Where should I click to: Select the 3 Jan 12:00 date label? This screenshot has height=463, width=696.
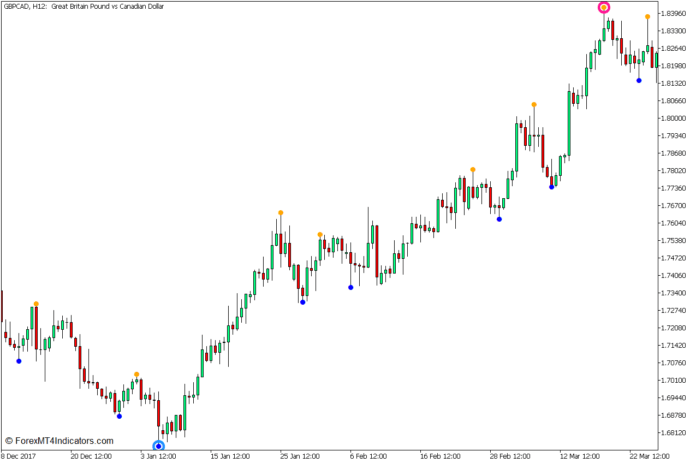point(158,456)
